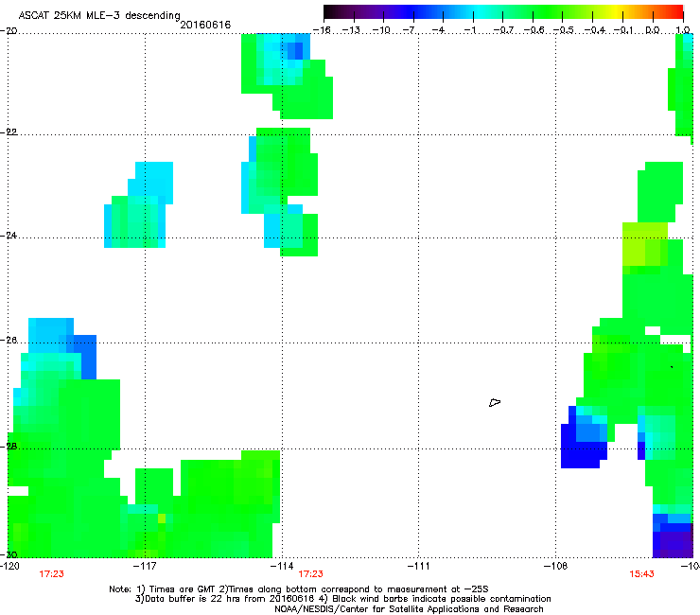This screenshot has width=700, height=615.
Task: Click the latitude label '-22'
Action: [x=9, y=132]
